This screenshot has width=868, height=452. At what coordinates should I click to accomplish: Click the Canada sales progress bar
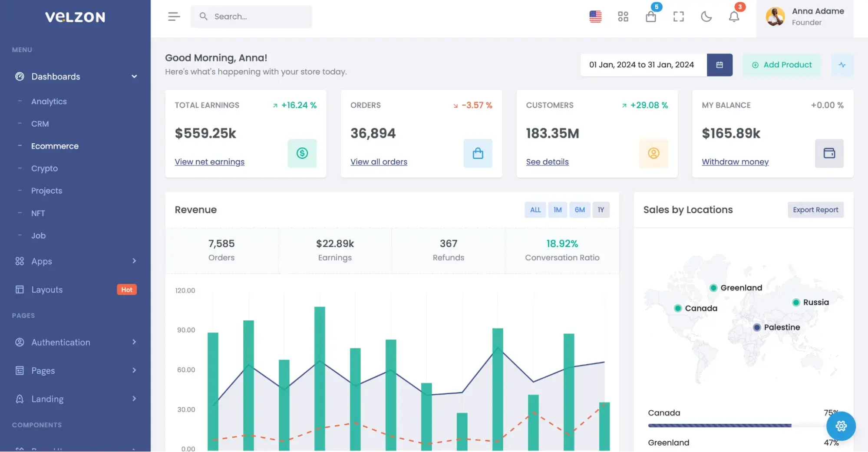(719, 426)
